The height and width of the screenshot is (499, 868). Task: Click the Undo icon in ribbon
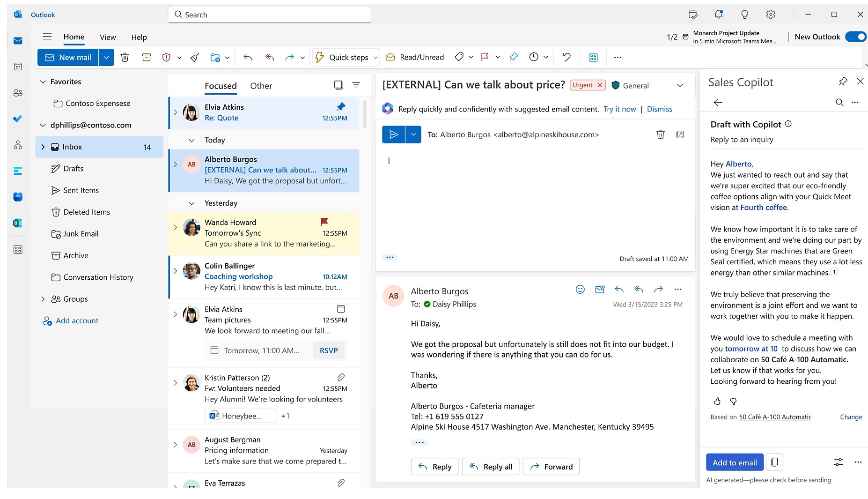click(x=567, y=57)
